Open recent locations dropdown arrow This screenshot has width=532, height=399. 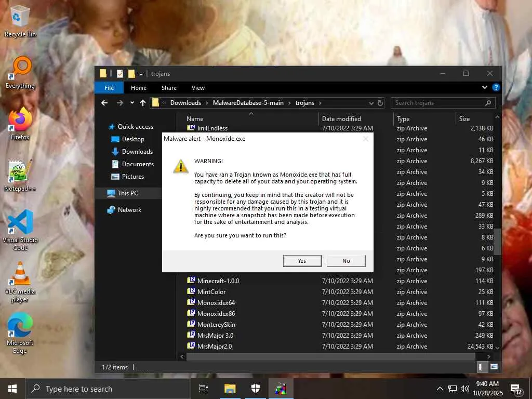(x=132, y=103)
